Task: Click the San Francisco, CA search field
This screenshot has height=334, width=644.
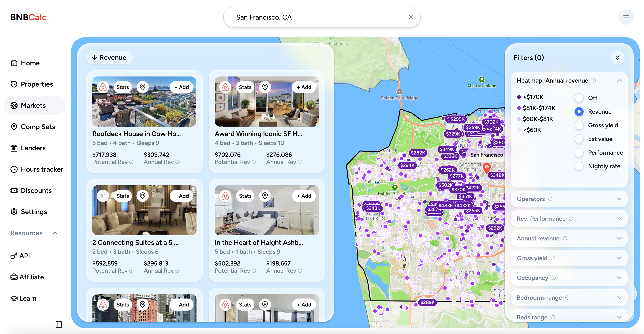Action: coord(322,17)
